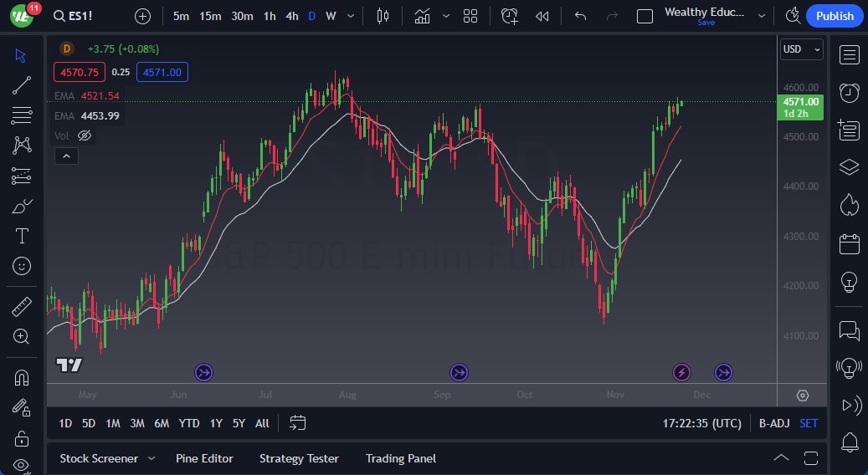Switch to the Pine Editor tab
868x475 pixels.
pos(204,458)
